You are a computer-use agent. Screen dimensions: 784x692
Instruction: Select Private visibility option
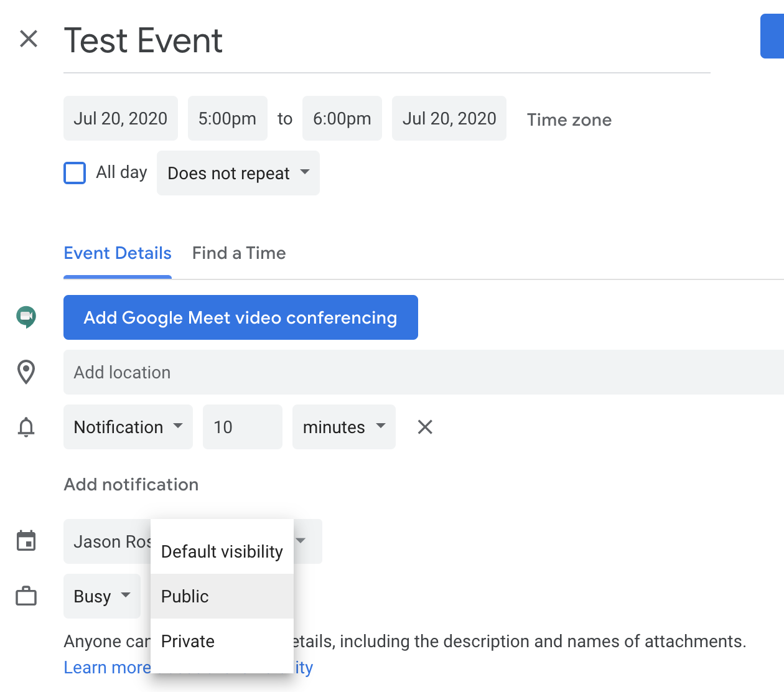(x=222, y=641)
